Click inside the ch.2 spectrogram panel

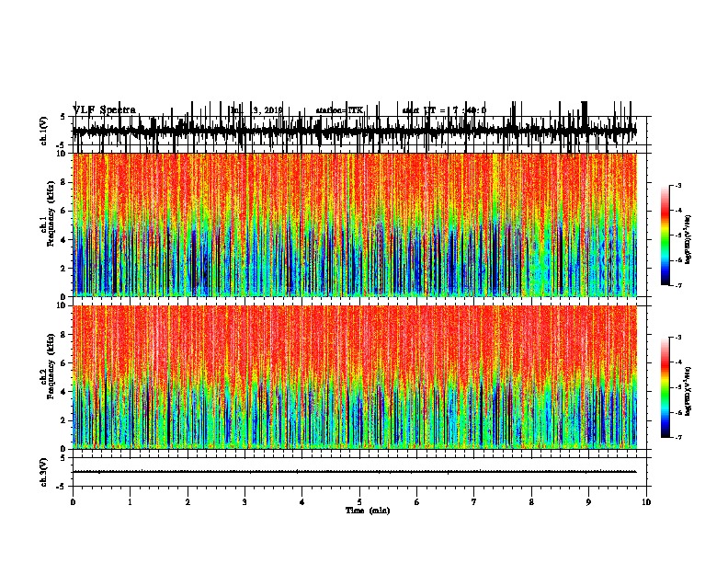[x=355, y=377]
